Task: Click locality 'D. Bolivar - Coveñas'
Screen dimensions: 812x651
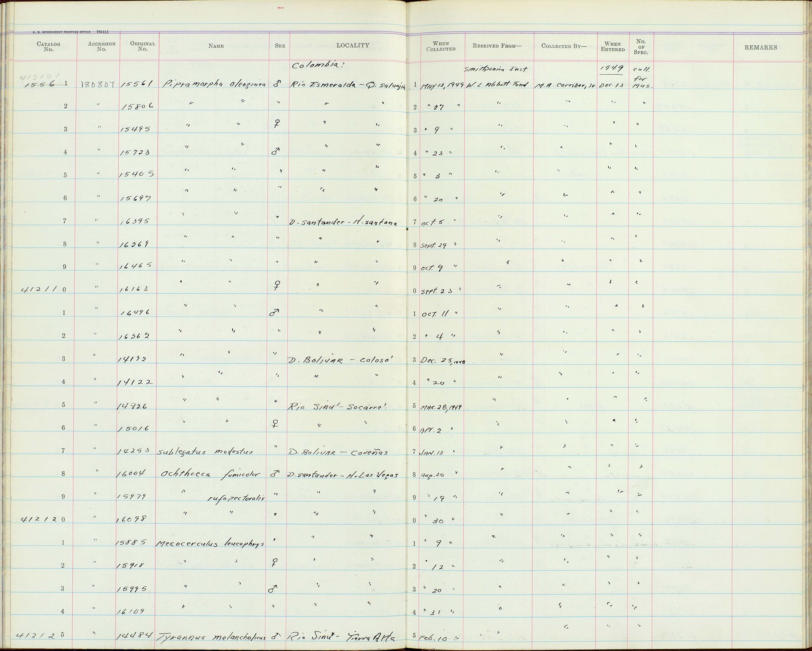Action: pos(337,452)
